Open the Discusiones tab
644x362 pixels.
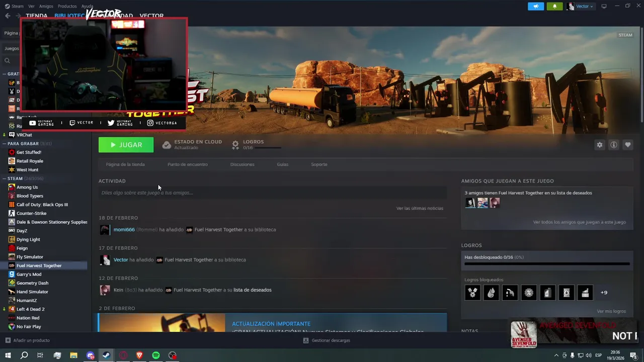[242, 164]
